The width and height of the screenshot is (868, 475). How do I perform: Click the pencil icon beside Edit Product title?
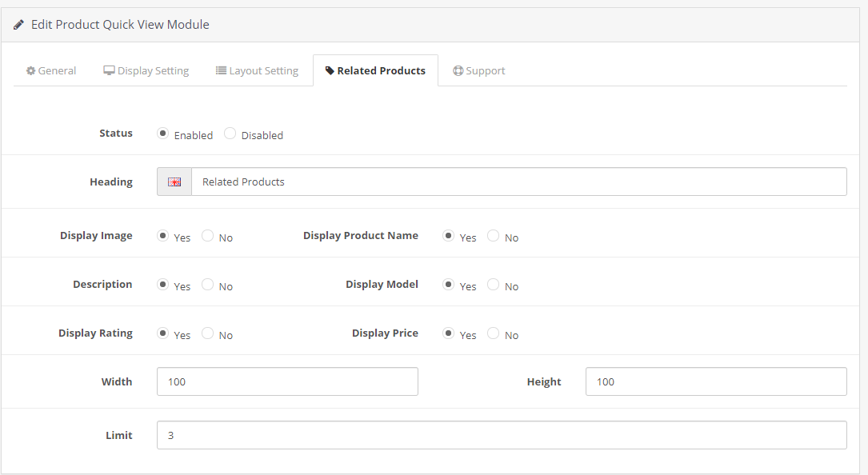click(x=19, y=25)
